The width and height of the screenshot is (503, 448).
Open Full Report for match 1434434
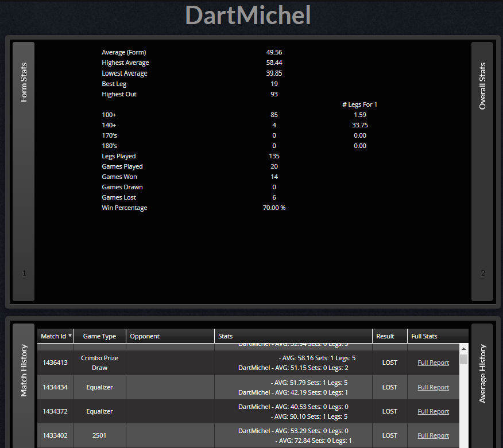coord(433,387)
